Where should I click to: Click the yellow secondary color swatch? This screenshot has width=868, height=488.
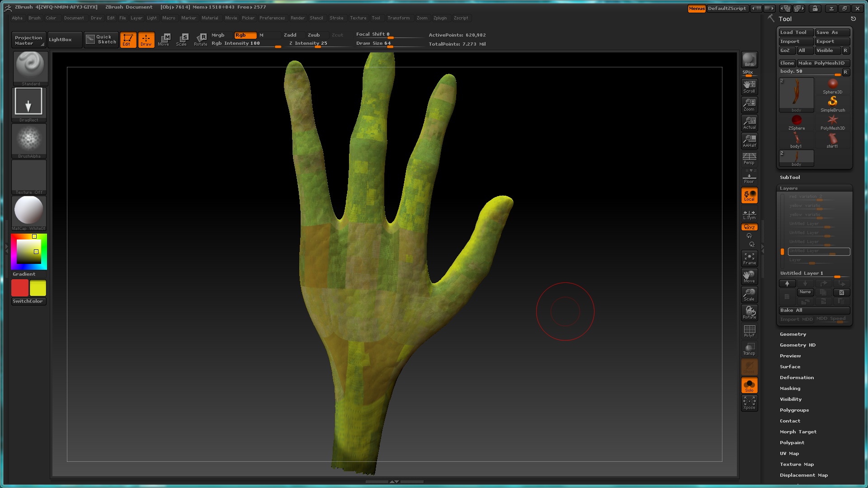pyautogui.click(x=38, y=288)
